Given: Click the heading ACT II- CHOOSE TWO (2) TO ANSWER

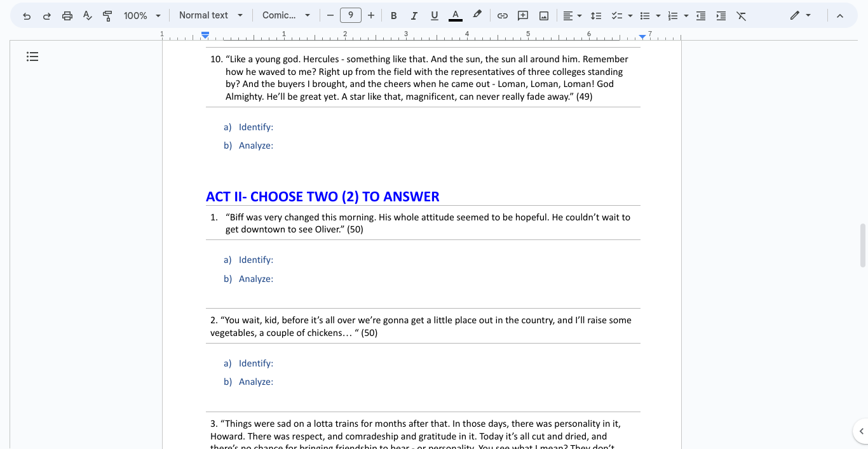Looking at the screenshot, I should 323,197.
